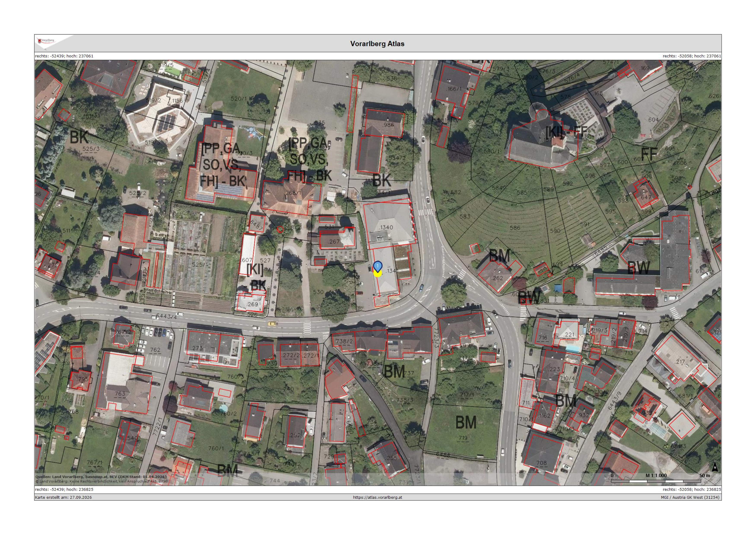Screen dimensions: 756x535
Task: Select parcel number 586 in the vineyard
Action: pyautogui.click(x=515, y=228)
